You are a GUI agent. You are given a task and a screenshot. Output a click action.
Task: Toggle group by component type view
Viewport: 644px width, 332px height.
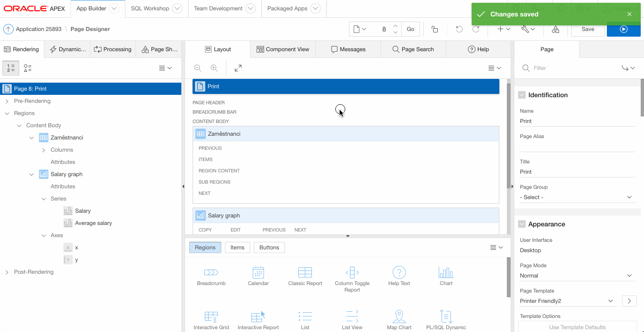pos(28,68)
